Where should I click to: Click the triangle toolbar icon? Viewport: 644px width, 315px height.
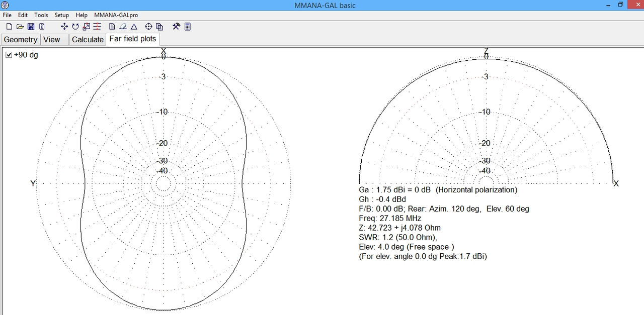click(x=134, y=27)
